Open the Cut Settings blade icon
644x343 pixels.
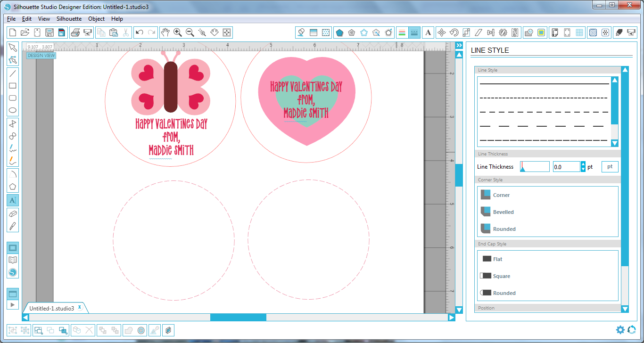(619, 33)
